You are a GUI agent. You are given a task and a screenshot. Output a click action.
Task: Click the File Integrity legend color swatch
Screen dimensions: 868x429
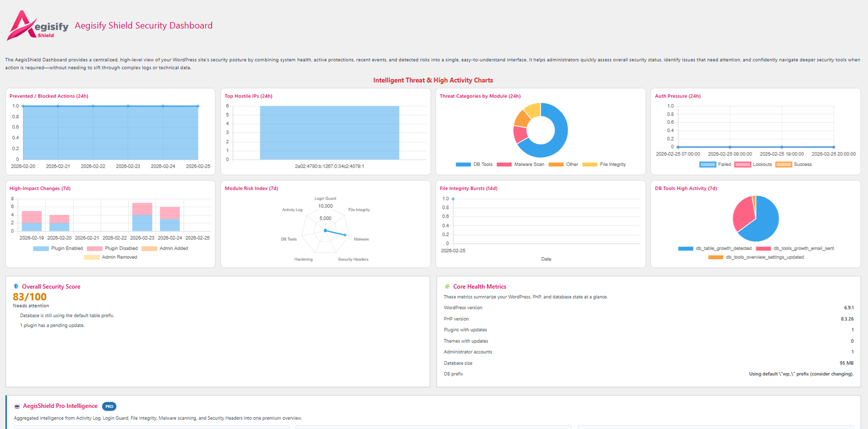[x=590, y=164]
